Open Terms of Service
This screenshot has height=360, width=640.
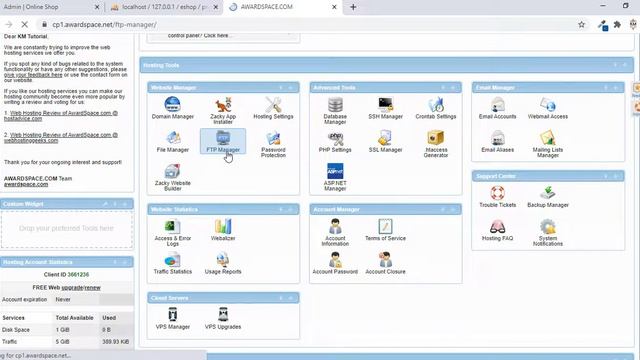(385, 230)
